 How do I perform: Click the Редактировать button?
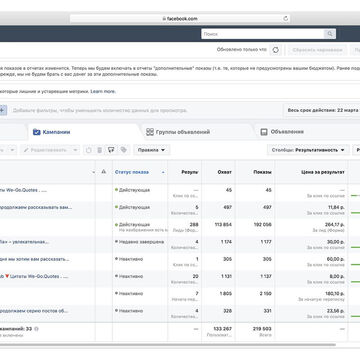tap(46, 150)
